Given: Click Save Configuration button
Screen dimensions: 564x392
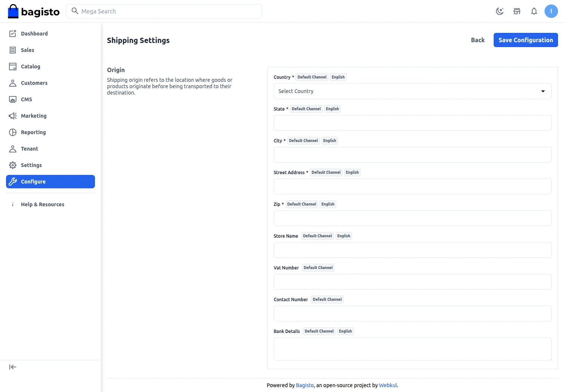Looking at the screenshot, I should 525,40.
